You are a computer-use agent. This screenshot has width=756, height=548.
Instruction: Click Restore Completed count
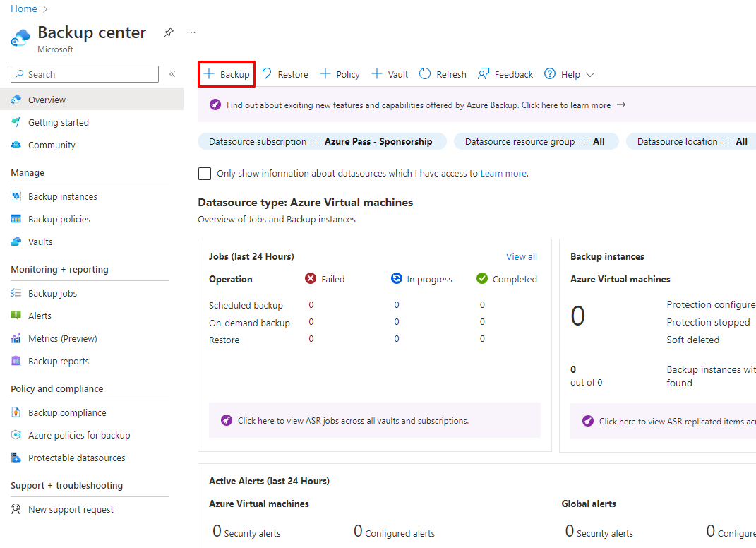[x=482, y=339]
